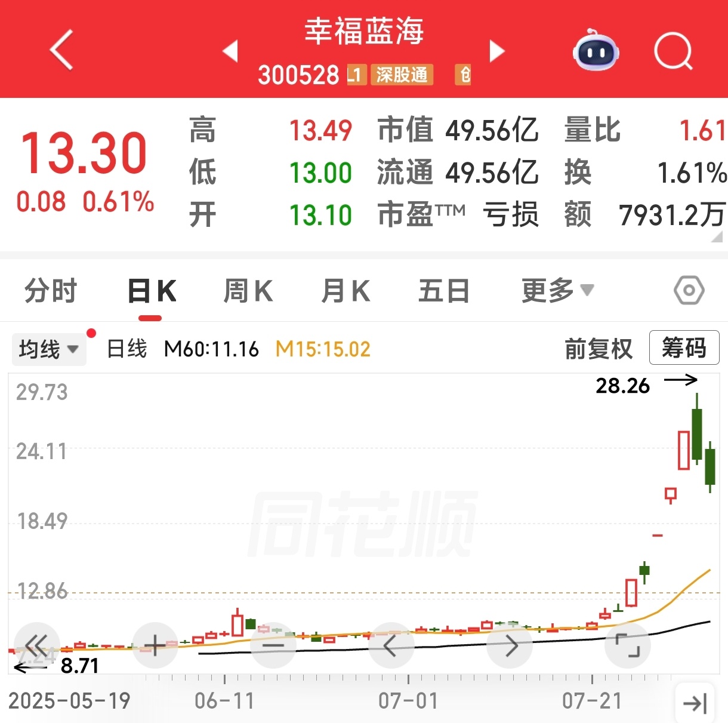This screenshot has height=723, width=728.
Task: Tap the high price 13.49
Action: tap(320, 131)
